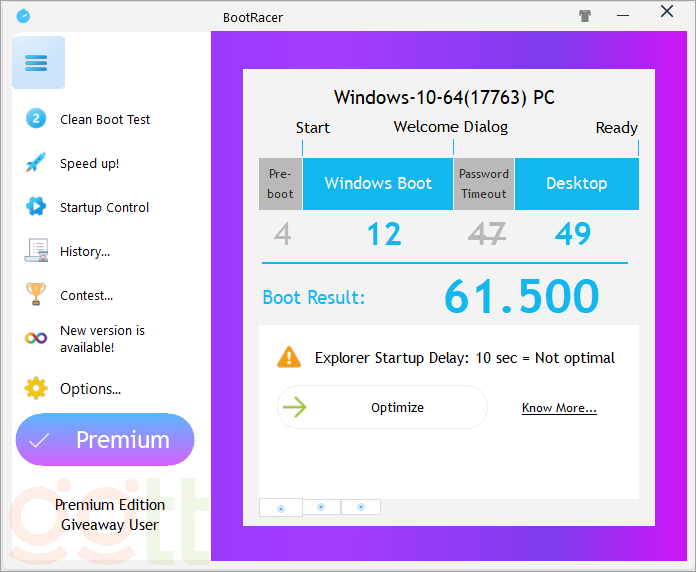Click the Clean Boot Test icon
Screen dimensions: 696x572
click(36, 119)
